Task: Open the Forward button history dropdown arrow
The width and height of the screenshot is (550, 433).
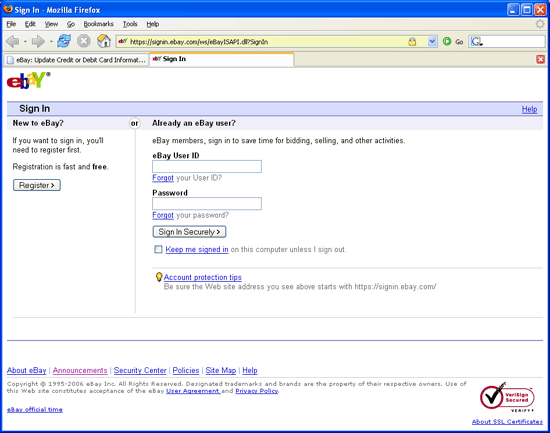Action: pyautogui.click(x=51, y=42)
